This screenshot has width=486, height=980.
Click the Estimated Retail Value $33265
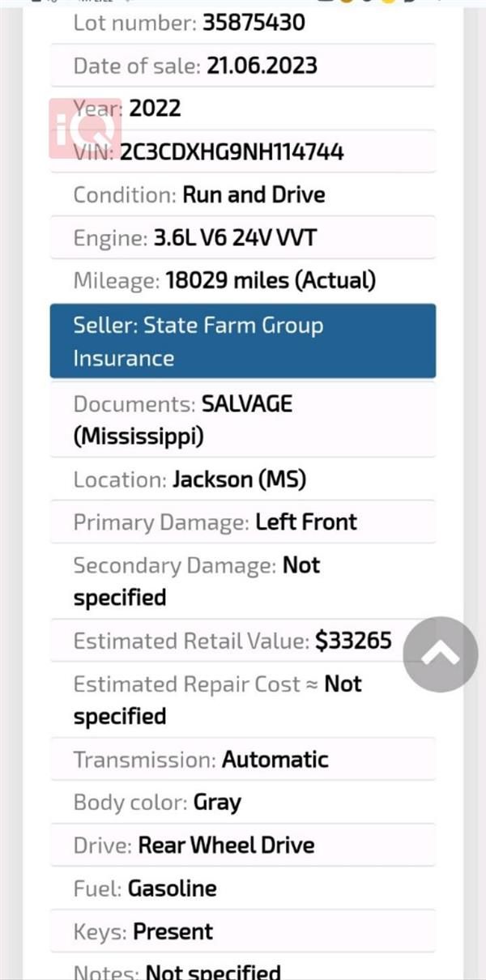tap(353, 641)
